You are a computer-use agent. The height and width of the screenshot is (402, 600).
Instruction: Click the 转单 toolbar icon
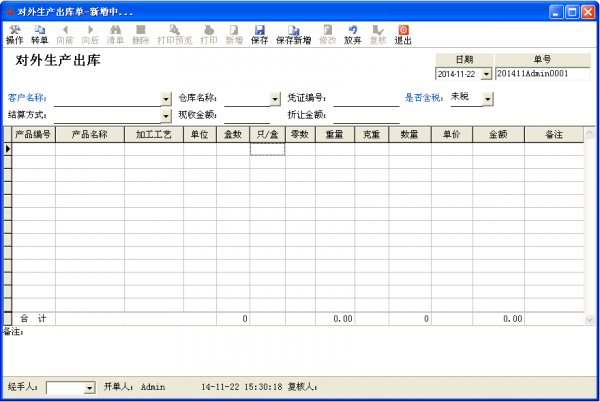[x=39, y=35]
